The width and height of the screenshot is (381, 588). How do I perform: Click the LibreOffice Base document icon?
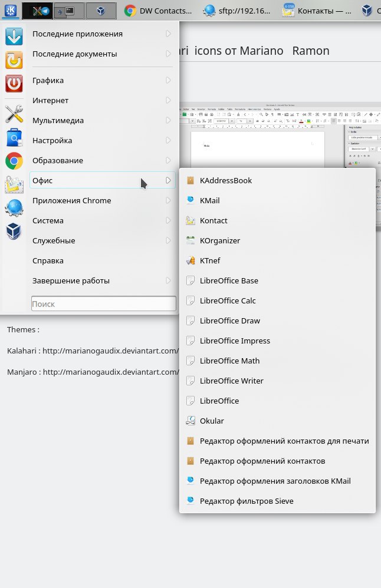(x=190, y=280)
